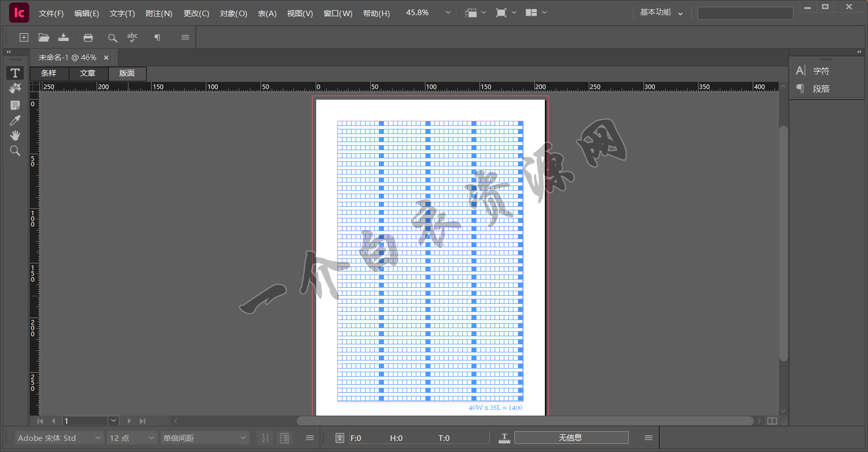Image resolution: width=868 pixels, height=452 pixels.
Task: Click the Open document folder icon
Action: 44,37
